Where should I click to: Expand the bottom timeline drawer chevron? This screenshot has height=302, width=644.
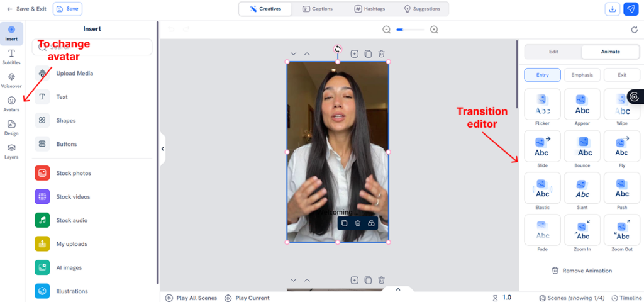397,290
